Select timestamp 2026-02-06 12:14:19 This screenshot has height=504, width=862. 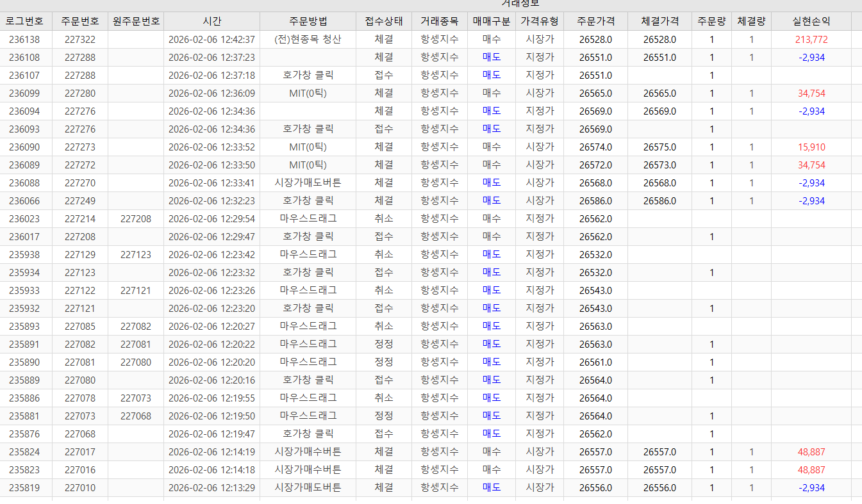211,451
